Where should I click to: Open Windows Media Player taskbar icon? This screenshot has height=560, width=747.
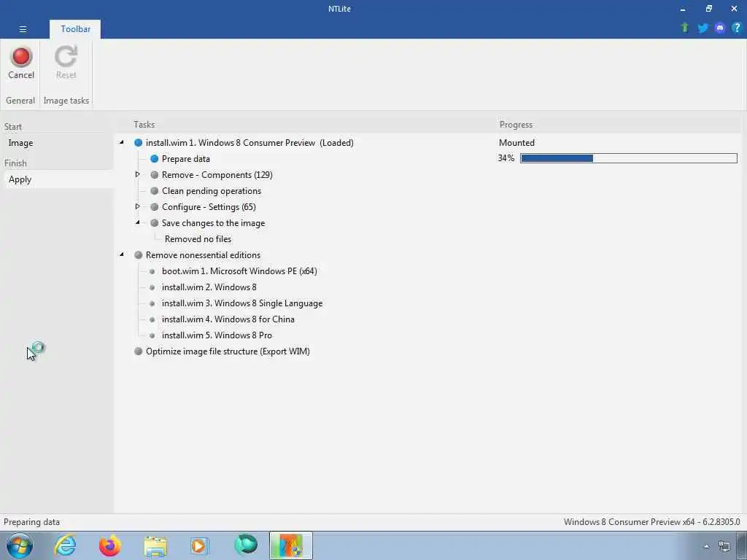tap(200, 545)
